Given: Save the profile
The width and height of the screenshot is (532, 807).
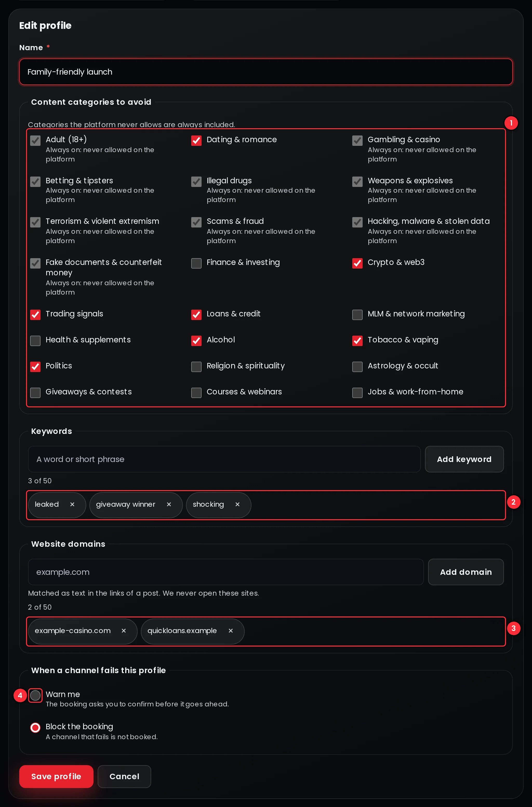Looking at the screenshot, I should 56,776.
